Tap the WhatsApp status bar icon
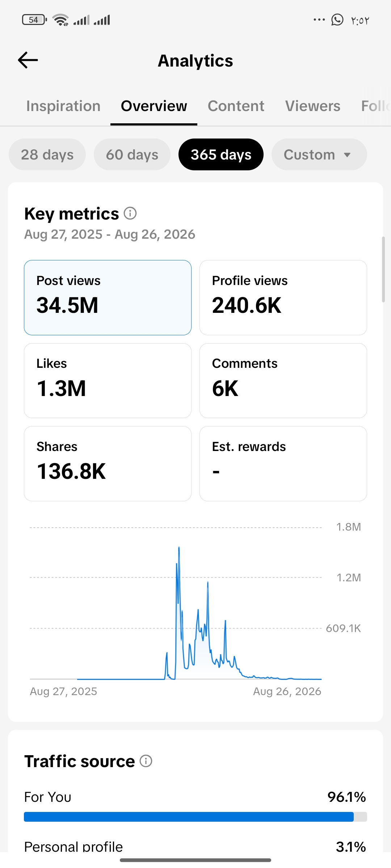This screenshot has height=868, width=391. click(337, 20)
